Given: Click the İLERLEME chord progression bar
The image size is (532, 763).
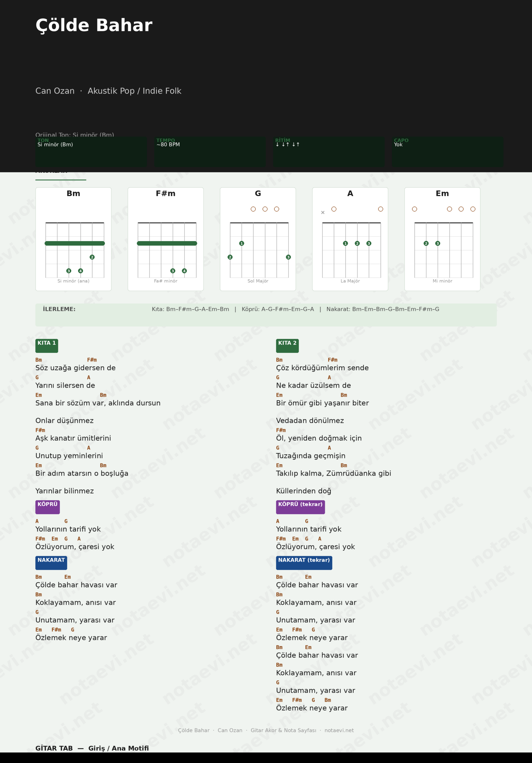Looking at the screenshot, I should pos(266,314).
